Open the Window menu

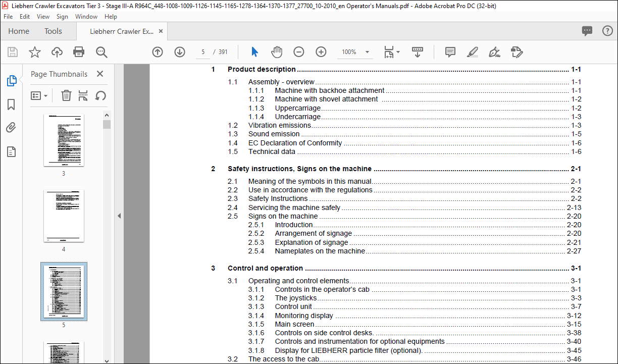coord(86,16)
